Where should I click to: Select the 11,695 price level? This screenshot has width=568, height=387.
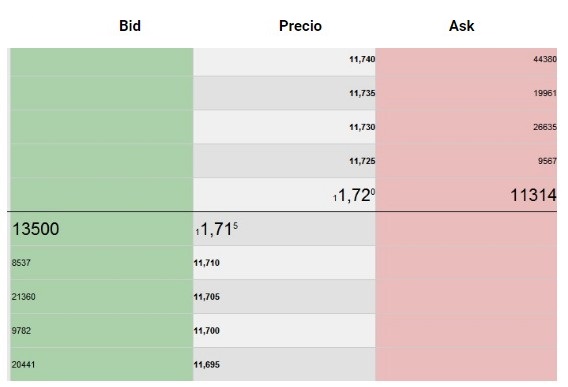pyautogui.click(x=206, y=365)
